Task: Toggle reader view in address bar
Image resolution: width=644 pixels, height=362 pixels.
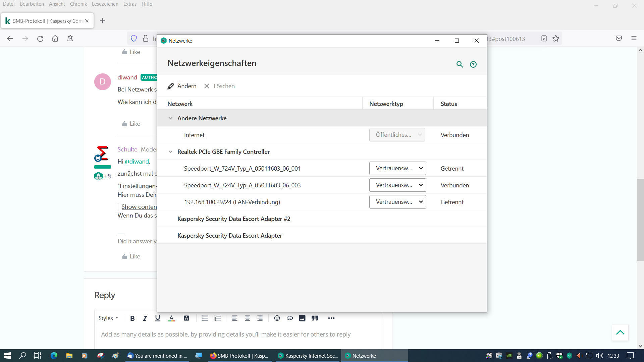Action: point(544,39)
